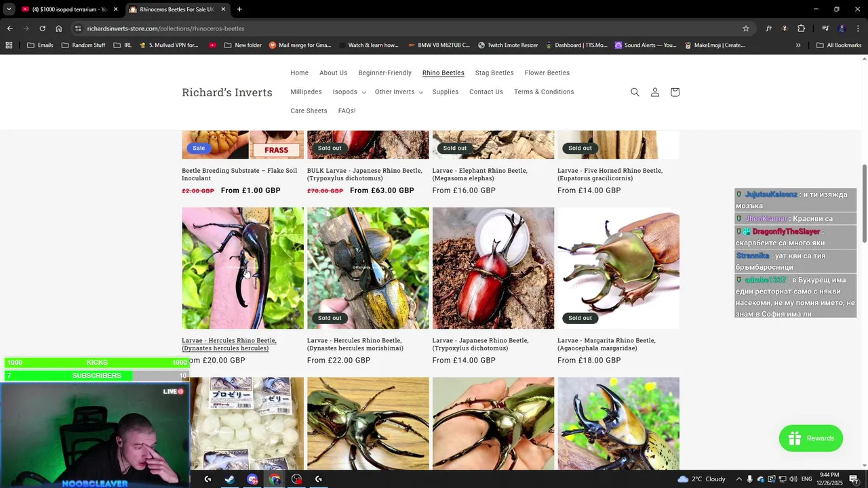This screenshot has width=868, height=488.
Task: Open the FAQs! link
Action: point(347,111)
